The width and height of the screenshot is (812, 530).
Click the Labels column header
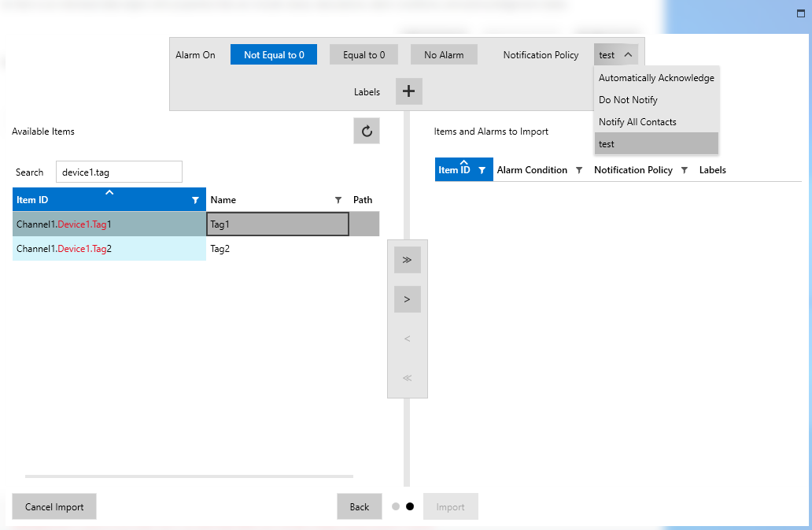[x=713, y=170]
